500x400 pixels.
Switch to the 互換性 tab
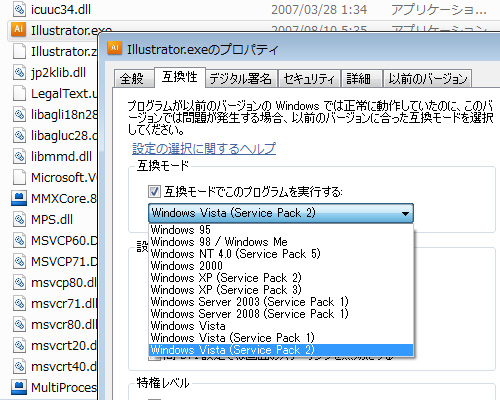point(180,77)
